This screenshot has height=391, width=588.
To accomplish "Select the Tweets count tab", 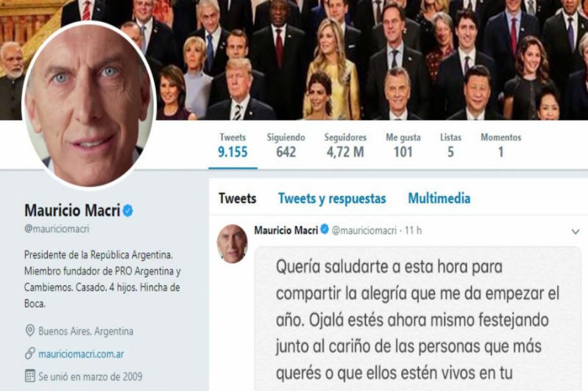I will [233, 145].
